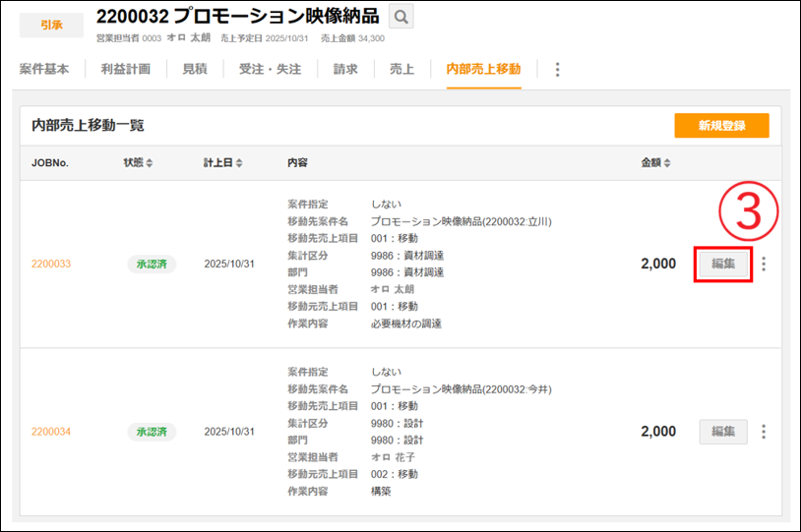801x532 pixels.
Task: Click 売上金額 34,300 in header
Action: pyautogui.click(x=352, y=38)
